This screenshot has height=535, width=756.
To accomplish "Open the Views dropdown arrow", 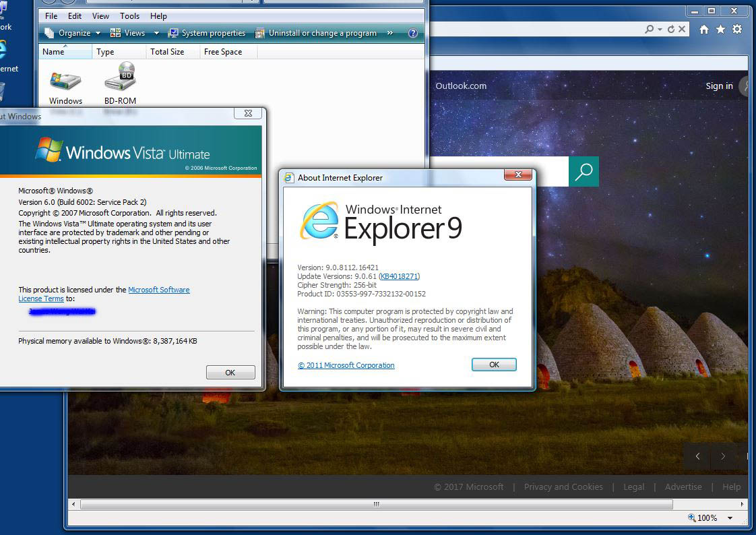I will 156,33.
